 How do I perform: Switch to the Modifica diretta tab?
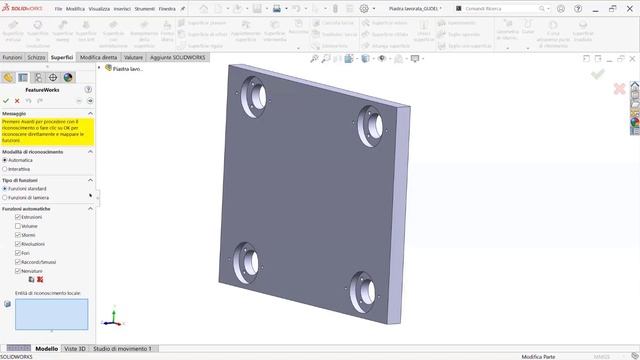(x=98, y=58)
